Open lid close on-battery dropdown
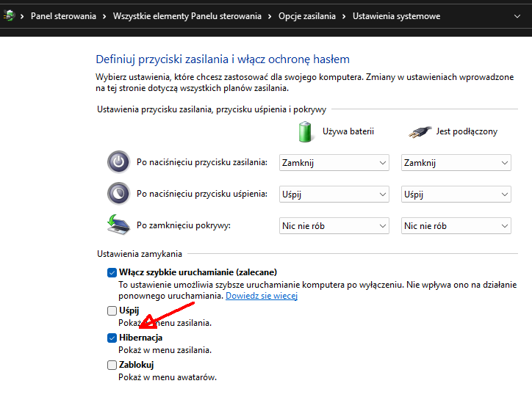 tap(334, 226)
